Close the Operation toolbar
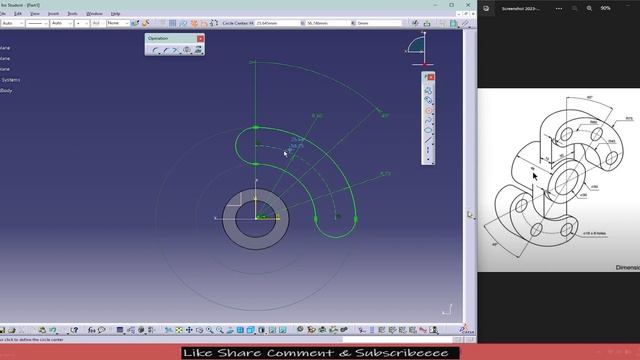Image resolution: width=640 pixels, height=360 pixels. point(200,38)
